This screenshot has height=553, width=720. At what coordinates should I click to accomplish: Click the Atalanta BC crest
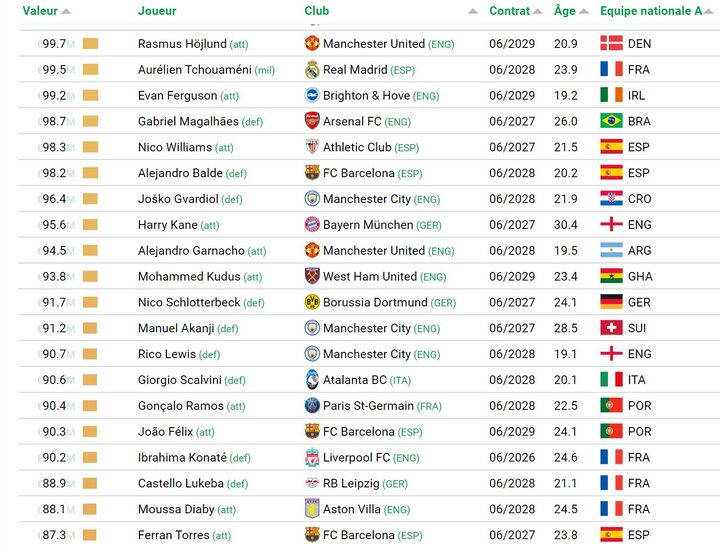pos(312,380)
